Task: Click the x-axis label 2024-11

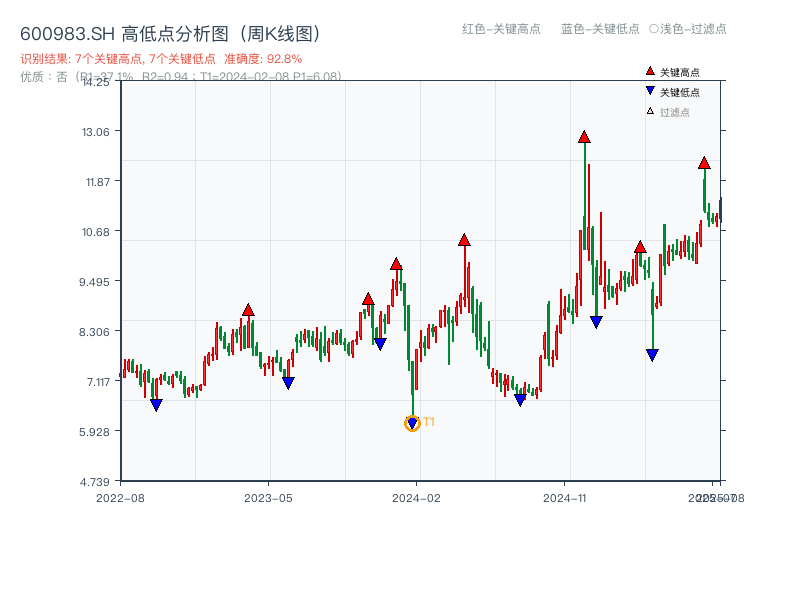Action: click(564, 498)
